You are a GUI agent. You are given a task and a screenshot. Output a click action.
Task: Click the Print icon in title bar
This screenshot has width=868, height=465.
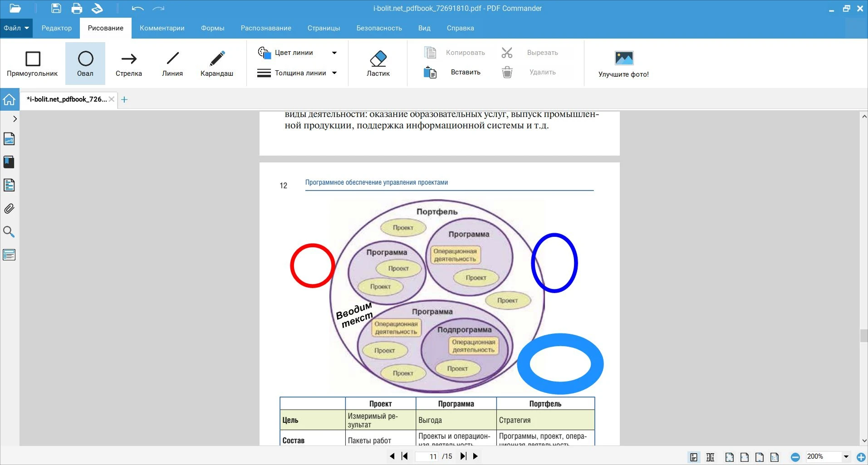[77, 8]
